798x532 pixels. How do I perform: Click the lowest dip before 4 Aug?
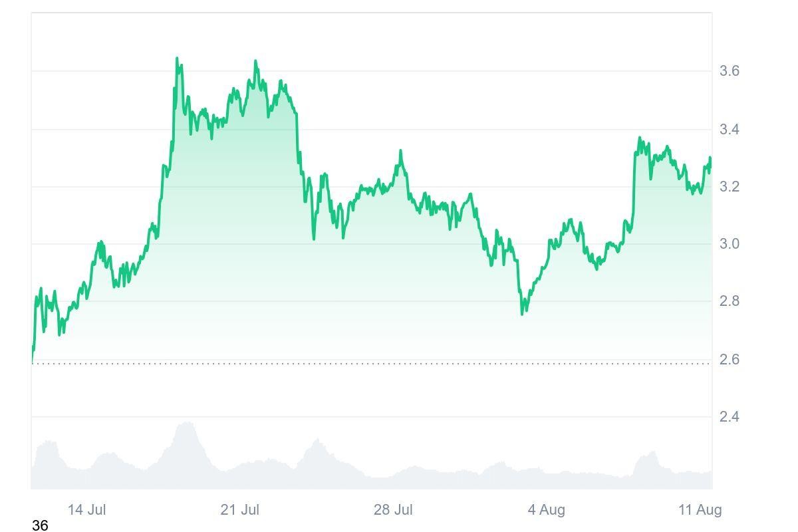522,313
